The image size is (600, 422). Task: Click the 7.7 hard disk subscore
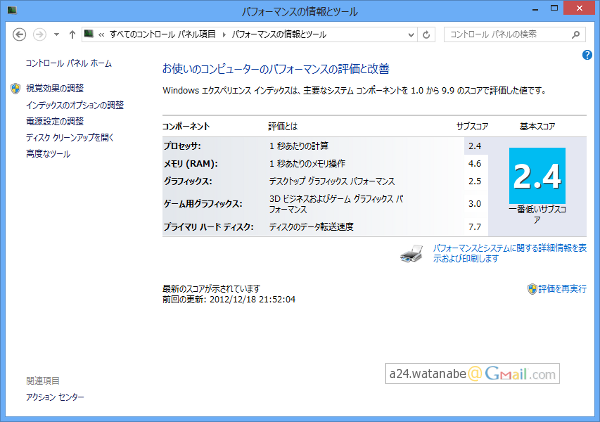(x=474, y=227)
